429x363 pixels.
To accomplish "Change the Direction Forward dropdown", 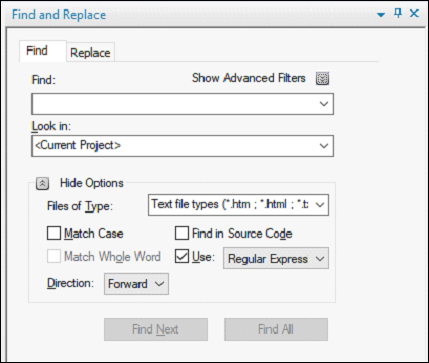I will (136, 284).
